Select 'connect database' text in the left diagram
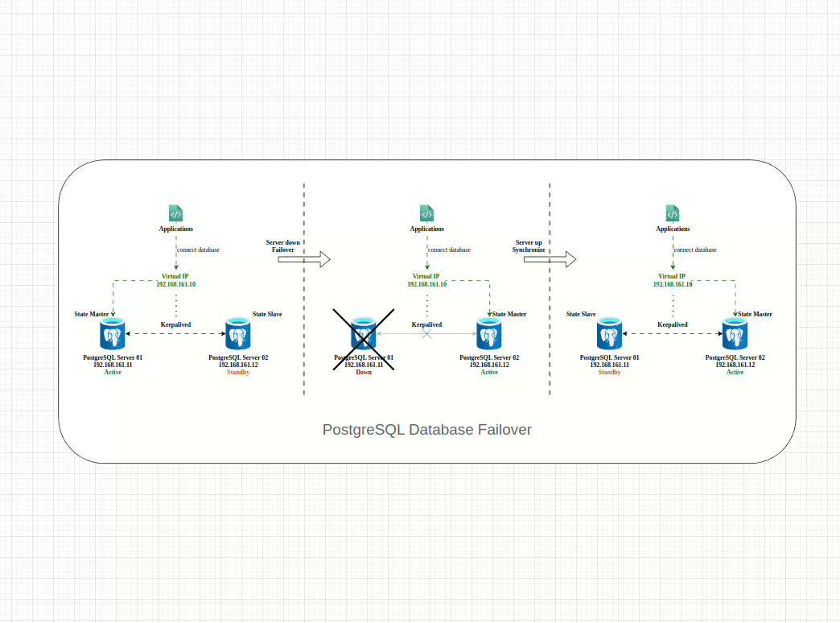 pos(198,250)
